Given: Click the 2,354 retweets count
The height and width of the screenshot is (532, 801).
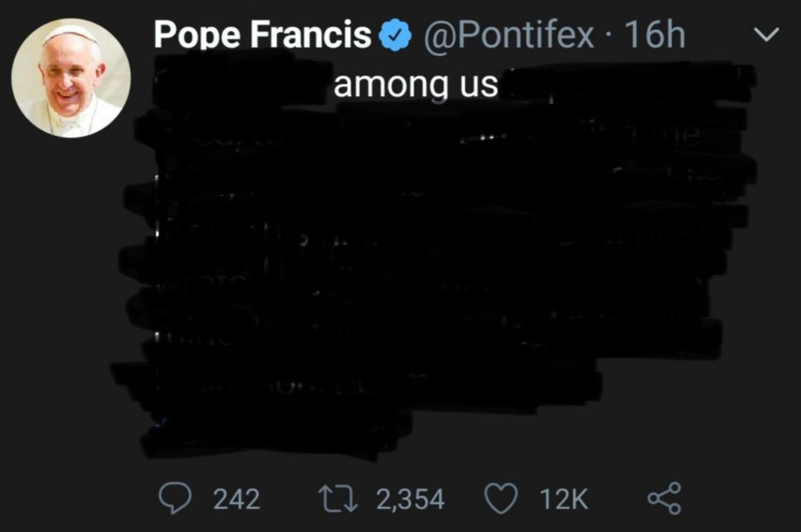Looking at the screenshot, I should click(x=411, y=499).
